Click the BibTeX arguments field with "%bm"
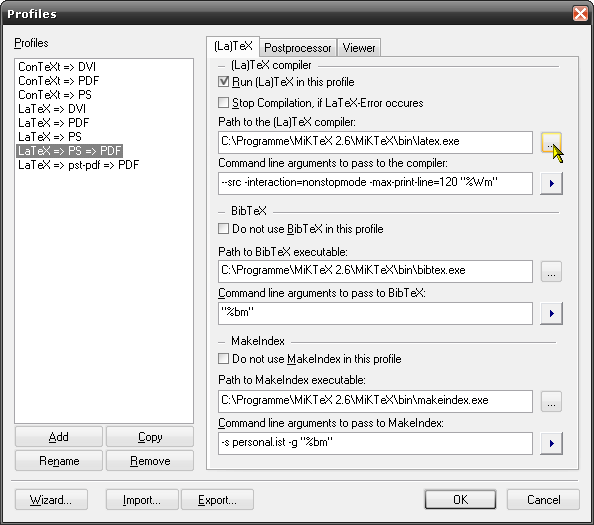Image resolution: width=594 pixels, height=525 pixels. (x=375, y=313)
